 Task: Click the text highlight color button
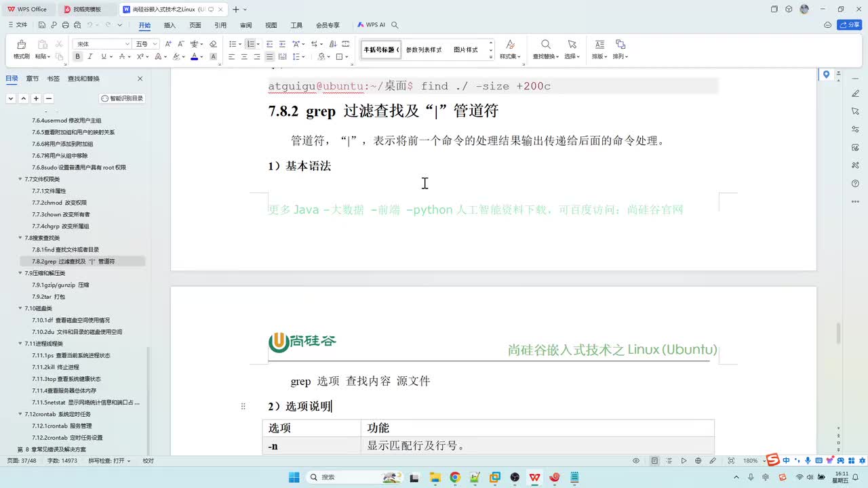[176, 57]
